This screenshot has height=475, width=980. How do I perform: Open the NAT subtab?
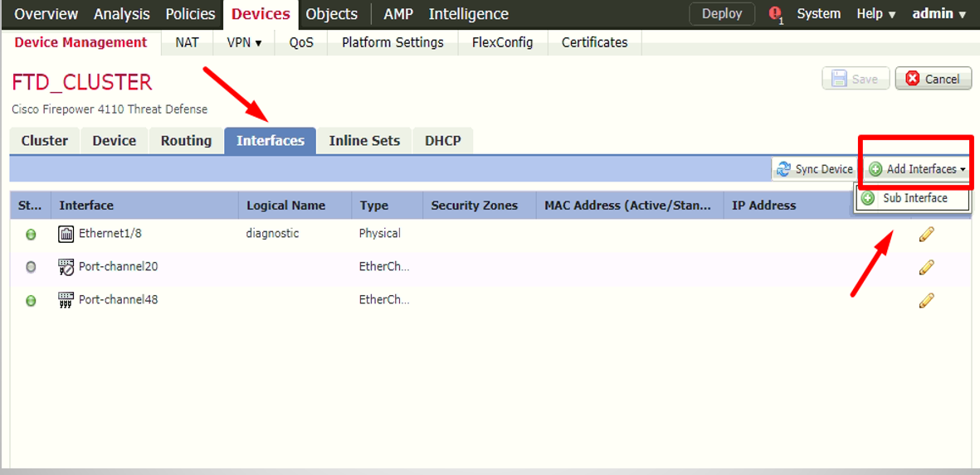(187, 42)
